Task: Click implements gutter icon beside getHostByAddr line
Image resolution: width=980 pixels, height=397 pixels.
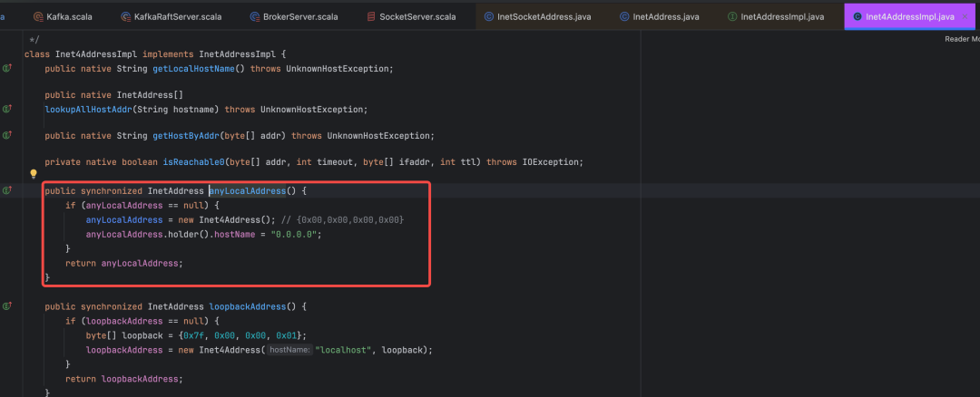Action: pos(7,135)
